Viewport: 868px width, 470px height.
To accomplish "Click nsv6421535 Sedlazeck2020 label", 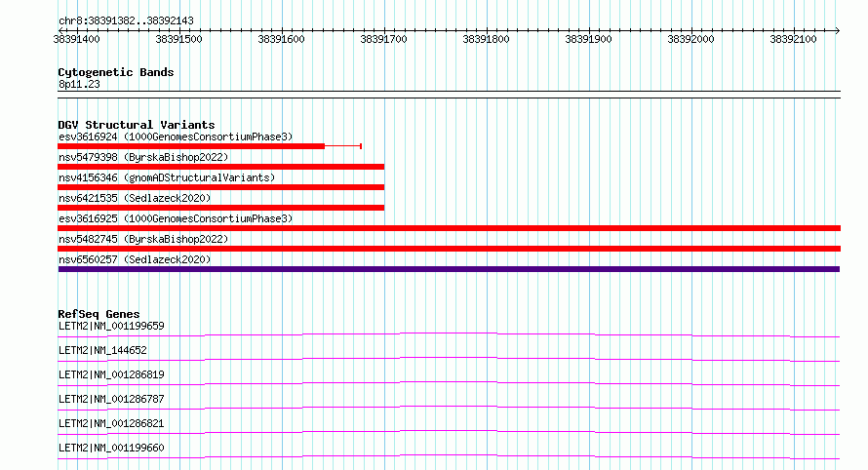I will click(x=135, y=198).
